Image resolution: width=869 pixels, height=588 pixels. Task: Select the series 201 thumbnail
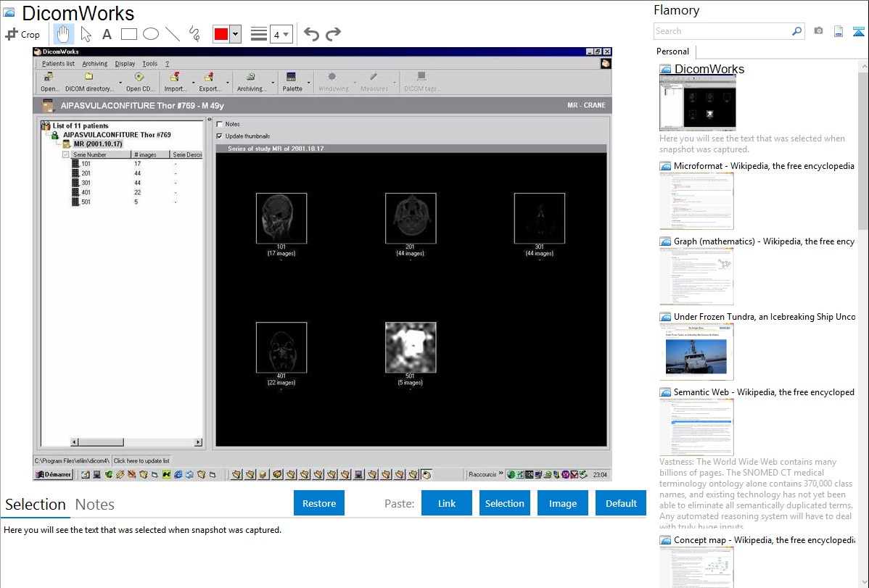click(x=411, y=218)
